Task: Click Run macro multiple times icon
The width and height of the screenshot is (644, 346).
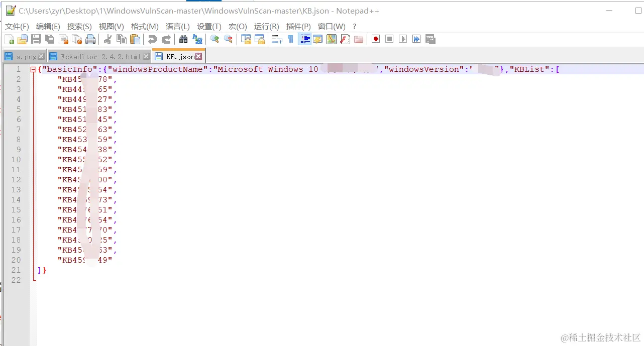Action: click(416, 39)
